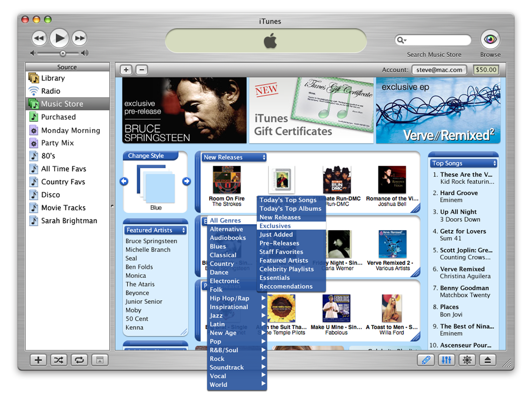Click the $50.00 balance button
This screenshot has width=532, height=399.
coord(486,70)
